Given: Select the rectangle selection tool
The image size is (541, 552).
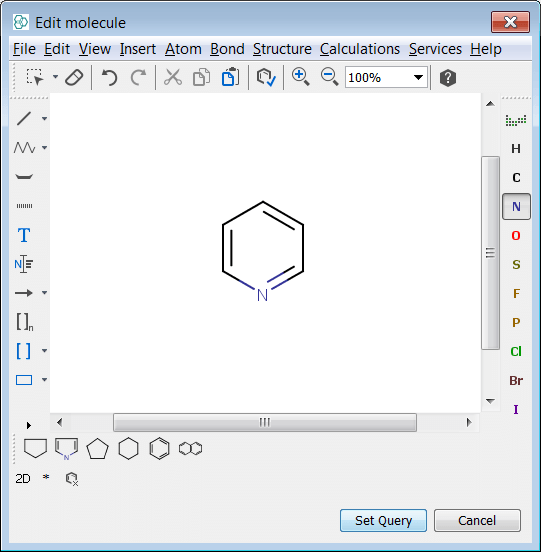Looking at the screenshot, I should 35,77.
